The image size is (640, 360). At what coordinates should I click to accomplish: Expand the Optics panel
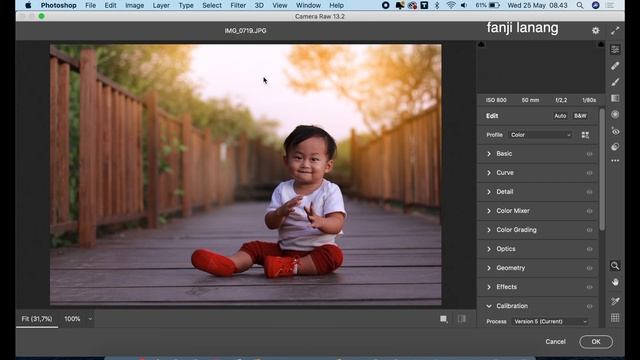[489, 249]
